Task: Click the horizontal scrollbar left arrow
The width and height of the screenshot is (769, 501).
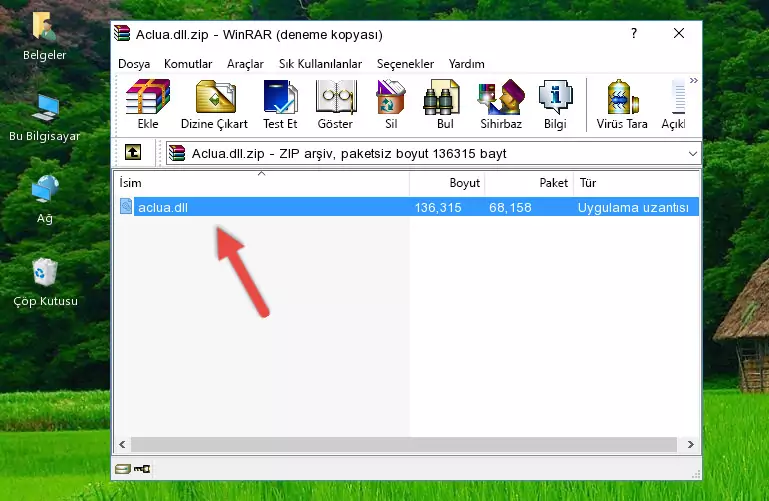Action: [123, 445]
